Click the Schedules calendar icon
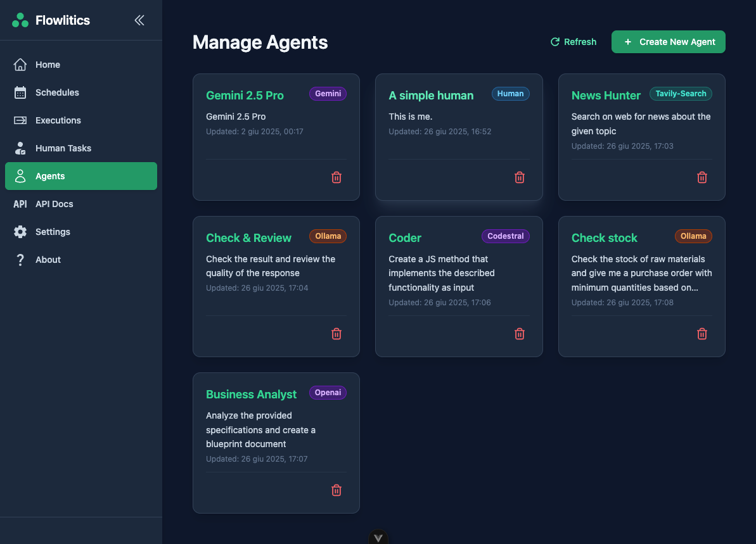The height and width of the screenshot is (544, 756). click(x=20, y=92)
